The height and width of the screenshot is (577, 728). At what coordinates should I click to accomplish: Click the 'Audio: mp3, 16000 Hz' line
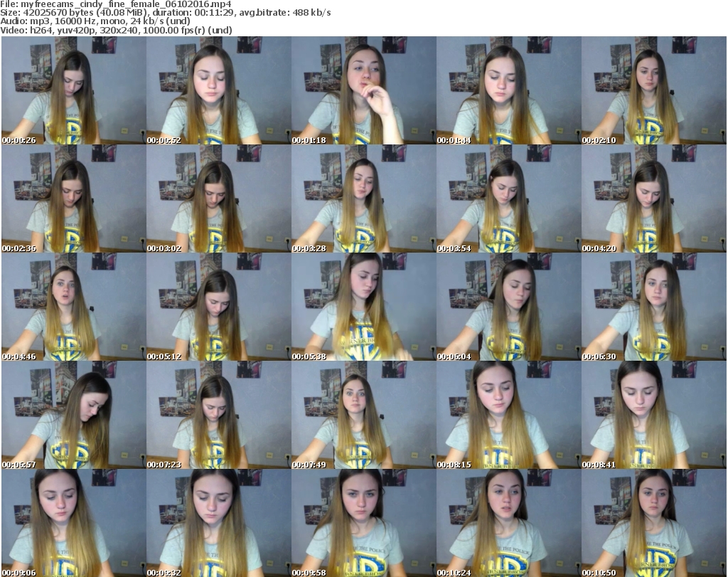(x=95, y=21)
